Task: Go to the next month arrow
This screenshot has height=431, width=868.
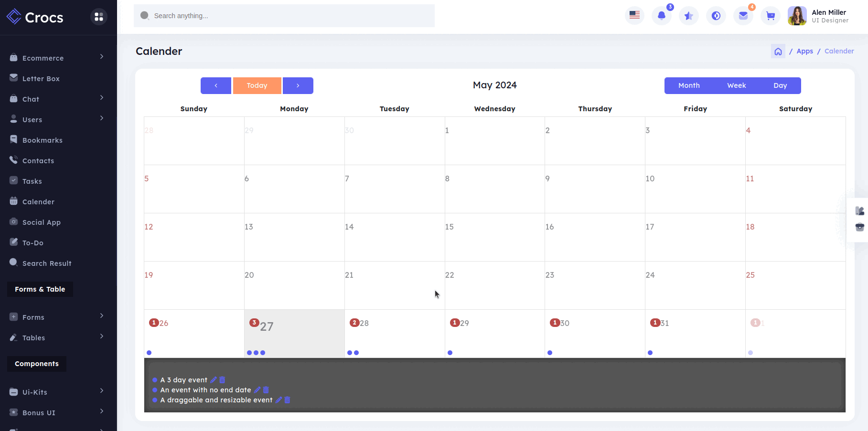Action: point(298,85)
